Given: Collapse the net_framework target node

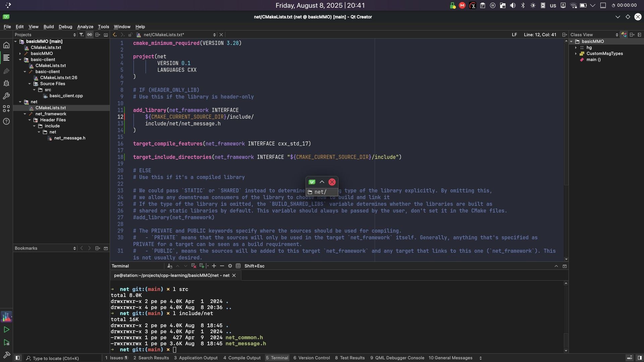Looking at the screenshot, I should pyautogui.click(x=25, y=114).
